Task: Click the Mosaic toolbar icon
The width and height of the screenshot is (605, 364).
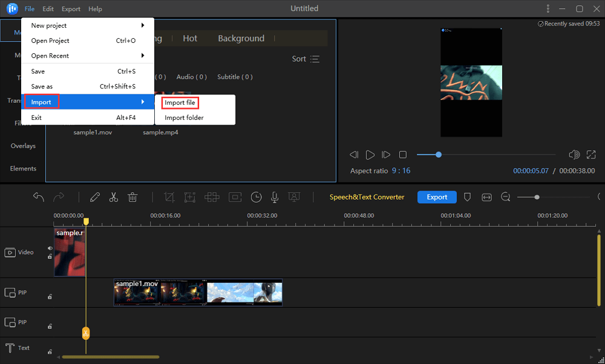Action: tap(212, 197)
